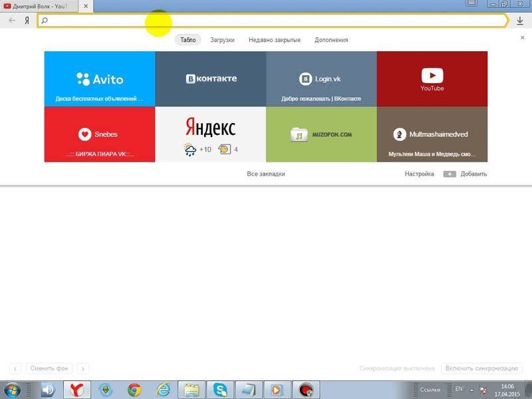Open the Настройка link
This screenshot has height=399, width=532.
[x=420, y=174]
